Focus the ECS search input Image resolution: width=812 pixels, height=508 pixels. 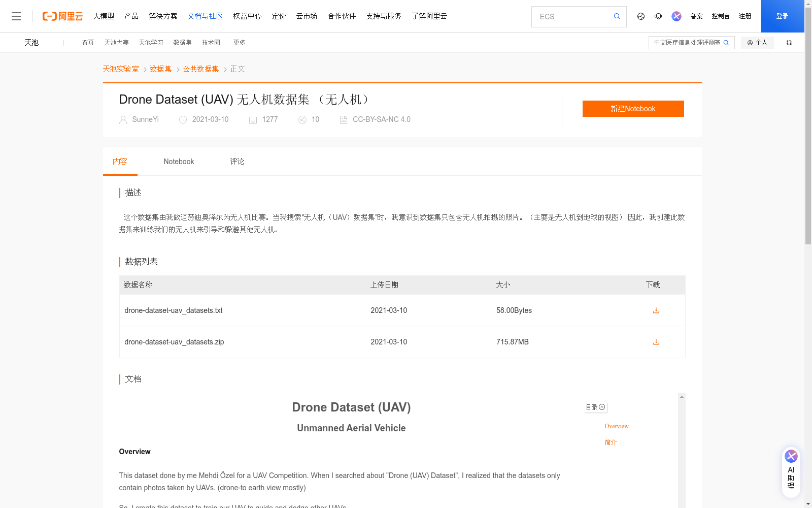pyautogui.click(x=573, y=17)
